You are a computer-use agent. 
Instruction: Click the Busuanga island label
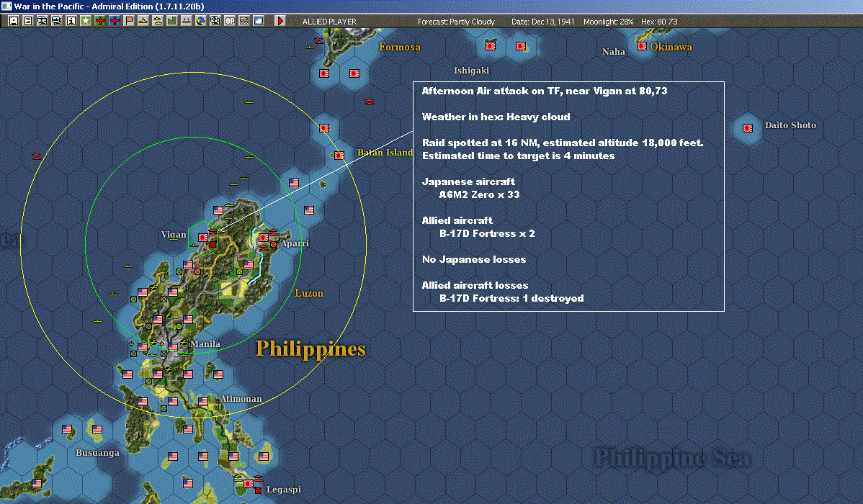pos(97,453)
